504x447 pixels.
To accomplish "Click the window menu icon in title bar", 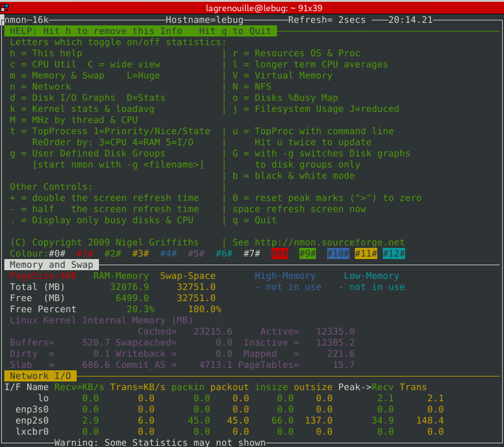I will pyautogui.click(x=5, y=7).
